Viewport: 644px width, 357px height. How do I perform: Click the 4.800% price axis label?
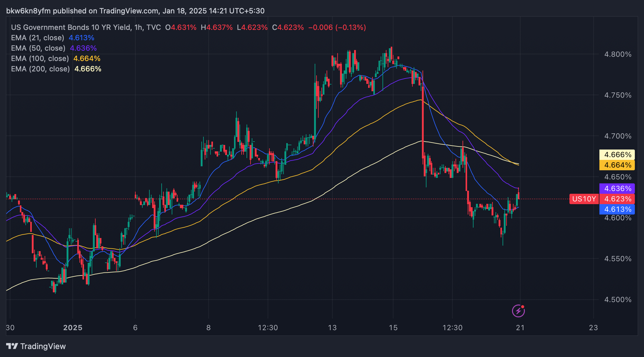(x=617, y=54)
